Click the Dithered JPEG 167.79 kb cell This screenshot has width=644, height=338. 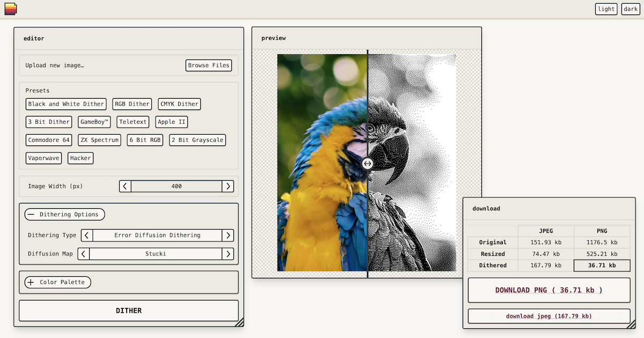(x=546, y=265)
